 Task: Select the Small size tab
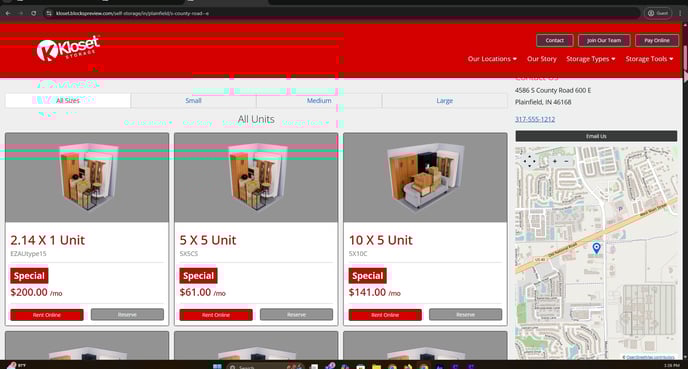tap(194, 100)
